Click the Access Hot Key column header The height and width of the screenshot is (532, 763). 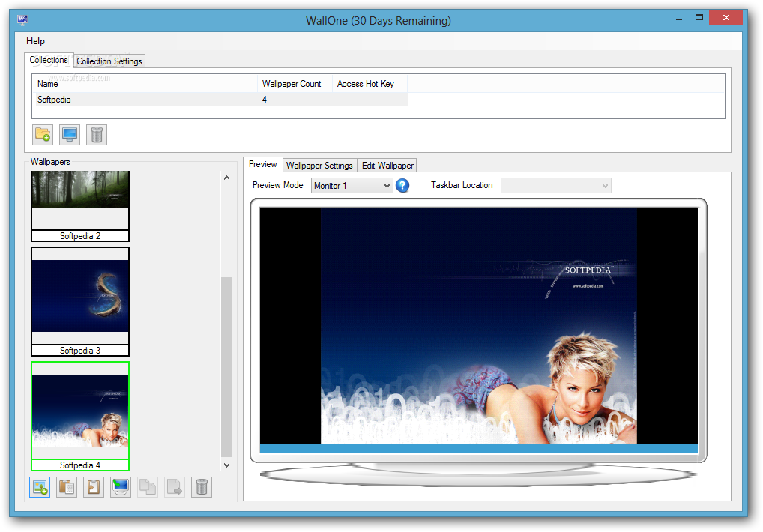point(370,84)
